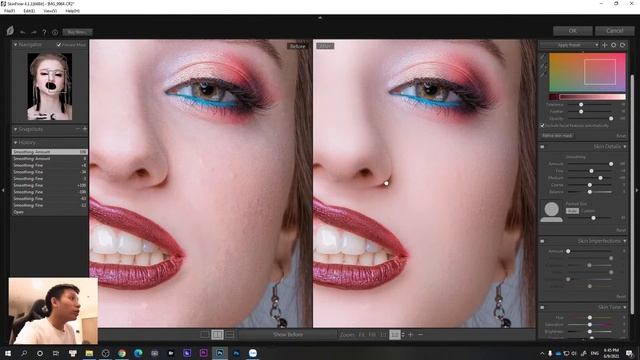Viewport: 640px width, 360px height.
Task: Collapse the History panel
Action: 16,142
